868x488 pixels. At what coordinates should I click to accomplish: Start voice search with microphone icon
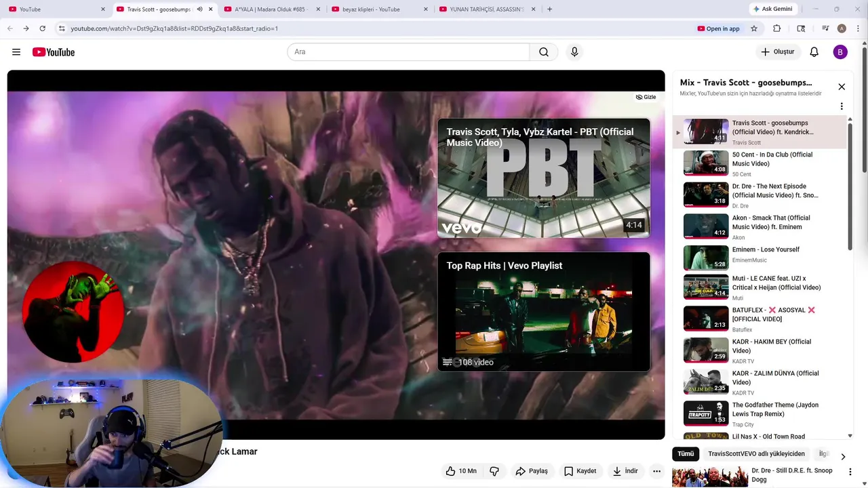click(x=574, y=52)
